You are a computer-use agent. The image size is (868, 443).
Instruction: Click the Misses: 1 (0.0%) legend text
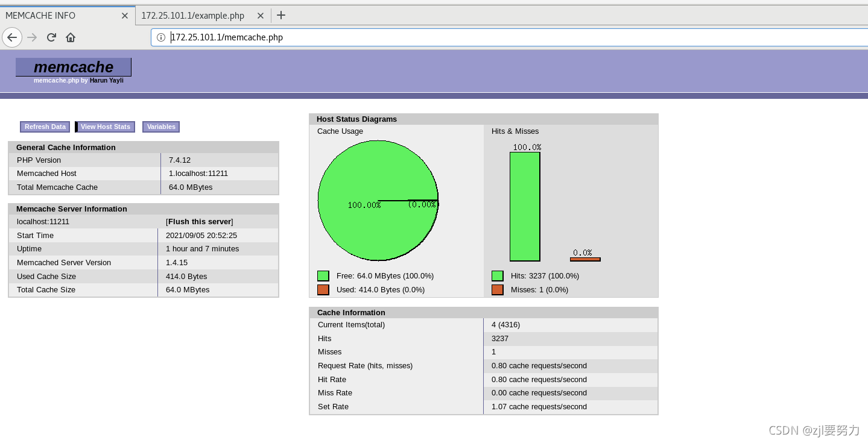click(x=539, y=290)
